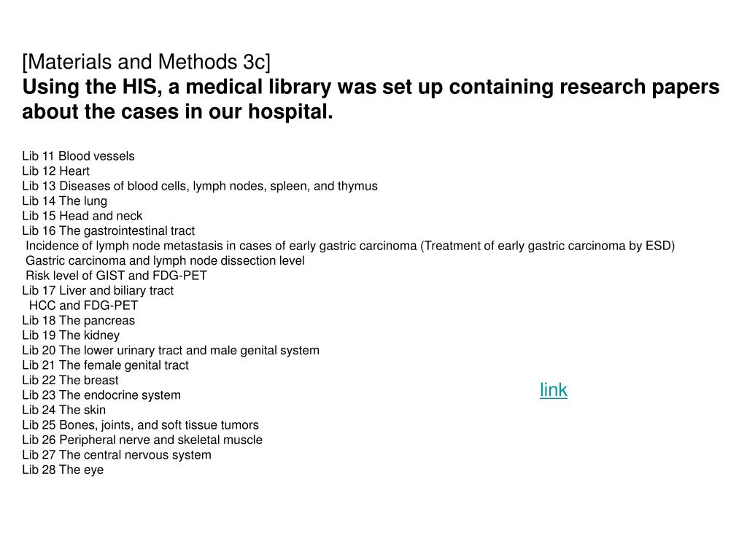
Task: Select 'Lib 24 The skin' entry
Action: pos(64,410)
